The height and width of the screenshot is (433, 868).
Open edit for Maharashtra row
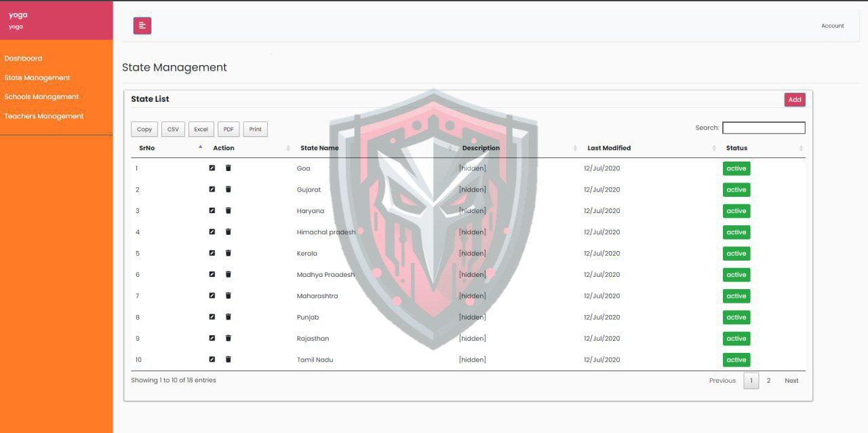212,296
